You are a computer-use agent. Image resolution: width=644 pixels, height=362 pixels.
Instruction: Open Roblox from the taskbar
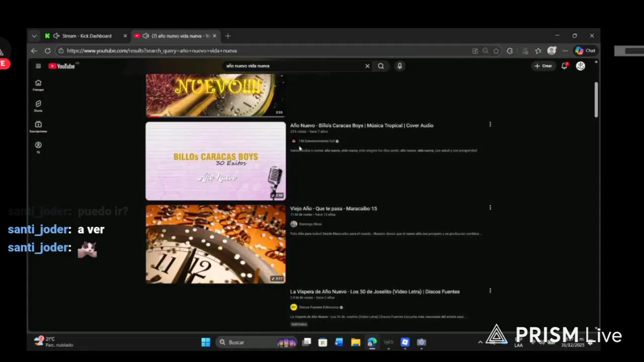[x=405, y=342]
